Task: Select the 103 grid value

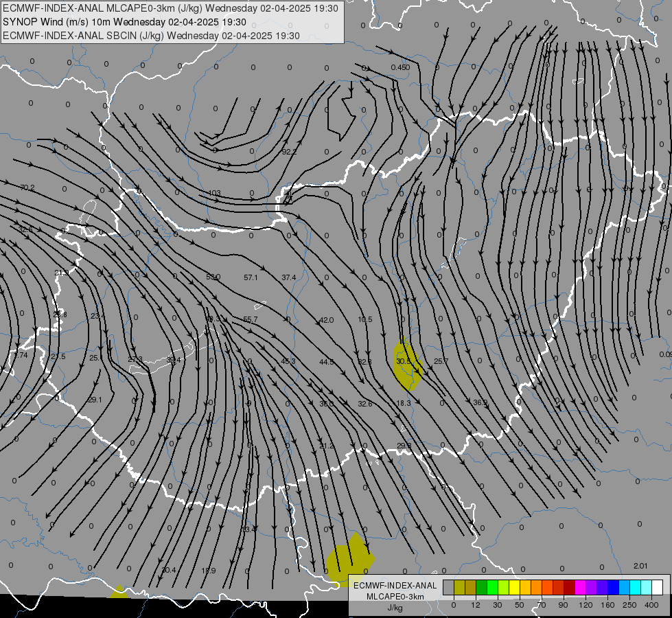Action: point(214,193)
